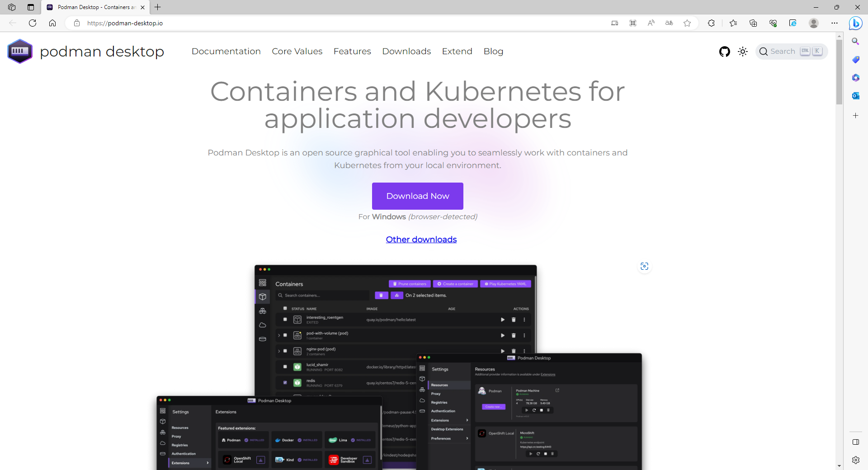
Task: Open the Features menu item
Action: 352,52
